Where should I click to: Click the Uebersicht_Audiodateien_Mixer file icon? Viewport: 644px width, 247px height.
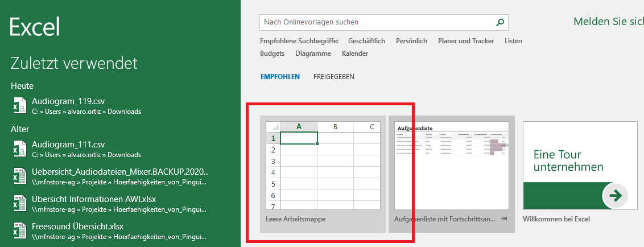[x=19, y=176]
